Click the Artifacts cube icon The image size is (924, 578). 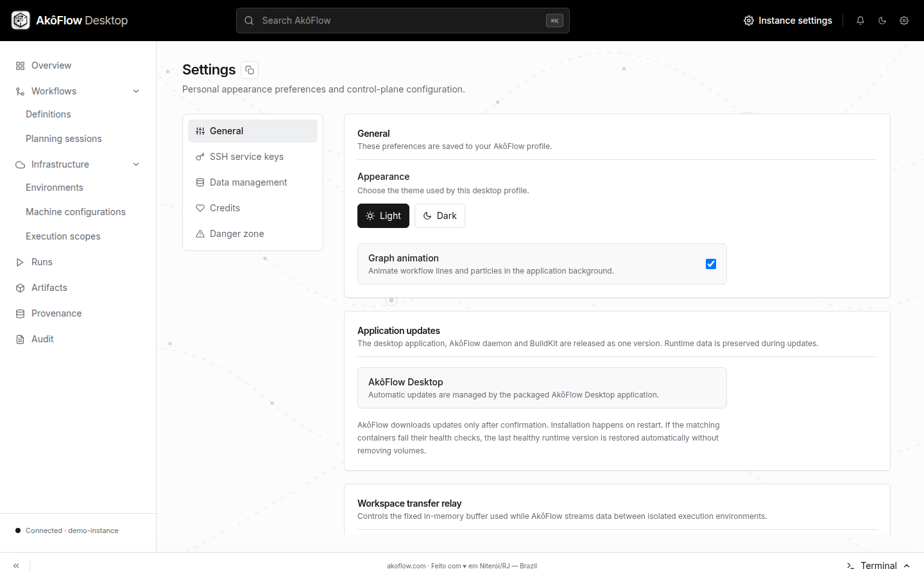20,288
